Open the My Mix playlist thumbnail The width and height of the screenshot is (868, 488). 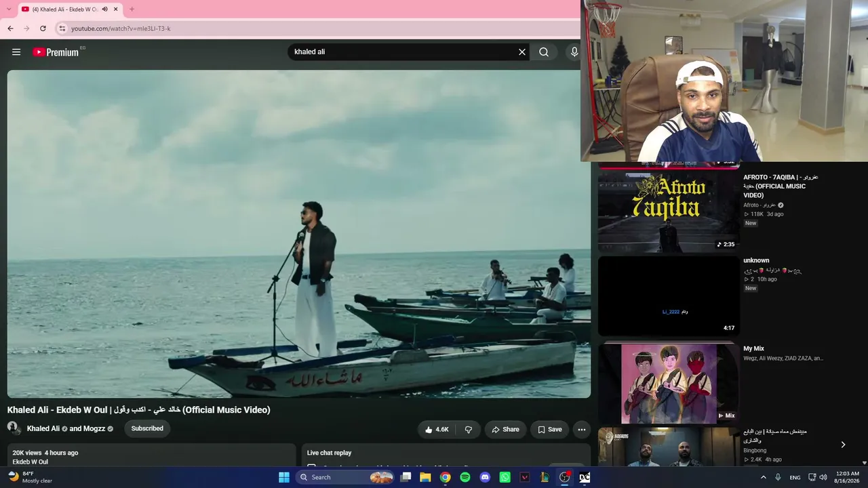coord(668,382)
